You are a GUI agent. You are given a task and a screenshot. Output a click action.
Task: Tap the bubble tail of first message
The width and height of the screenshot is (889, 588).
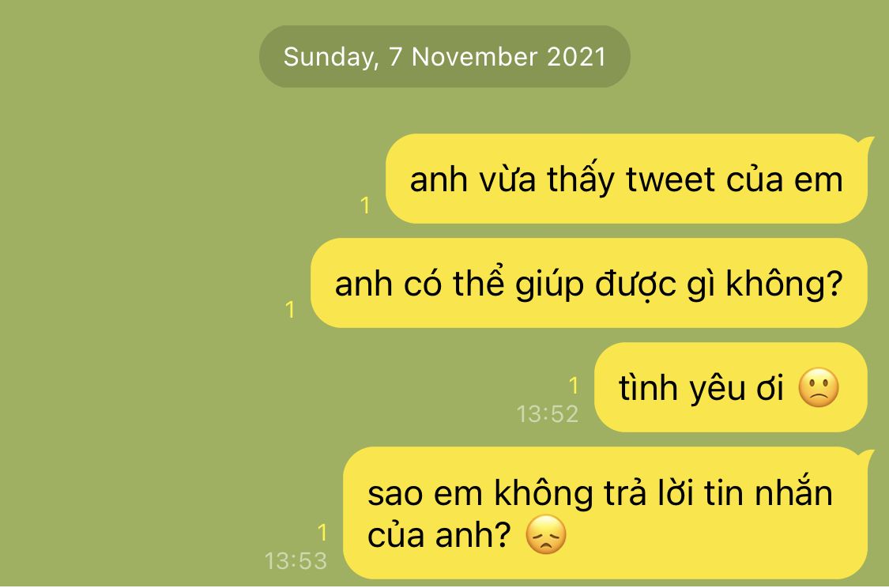coord(865,141)
